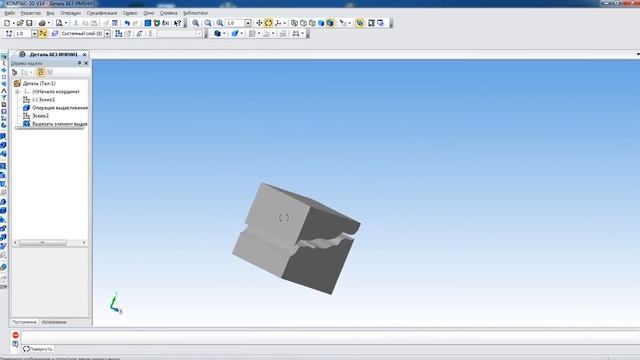Viewport: 640px width, 360px height.
Task: Open the Файл menu
Action: click(x=9, y=13)
